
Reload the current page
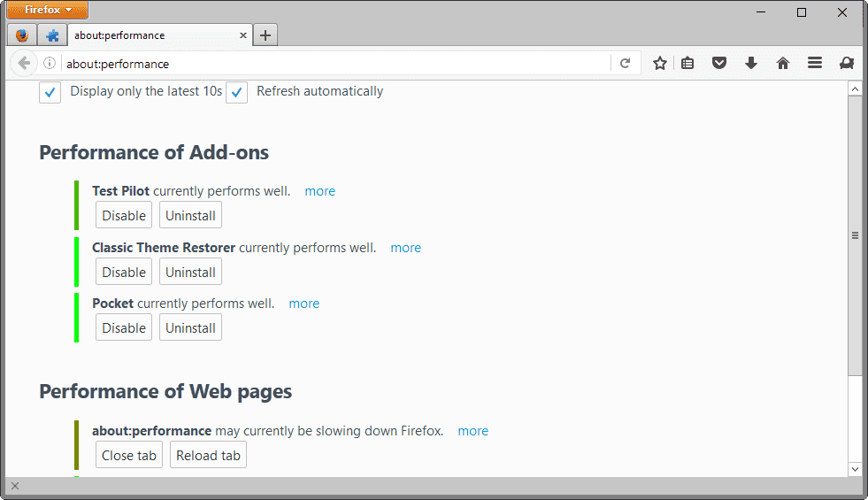click(x=625, y=63)
